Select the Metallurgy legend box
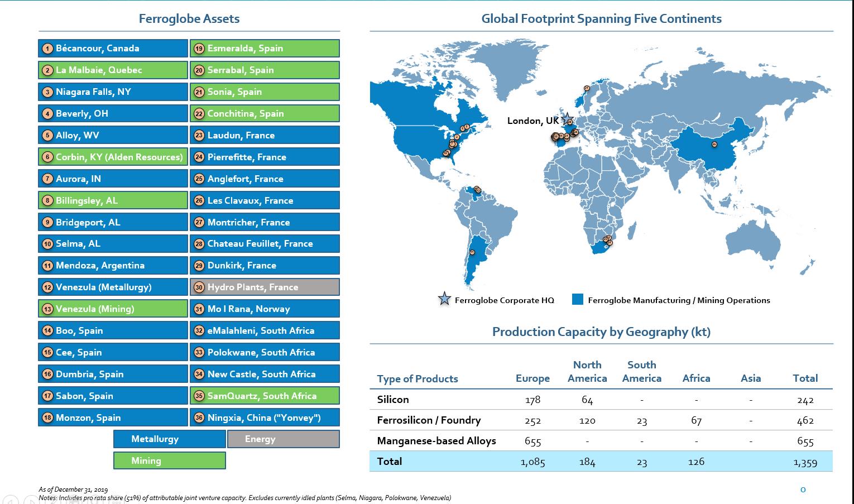 click(x=170, y=439)
